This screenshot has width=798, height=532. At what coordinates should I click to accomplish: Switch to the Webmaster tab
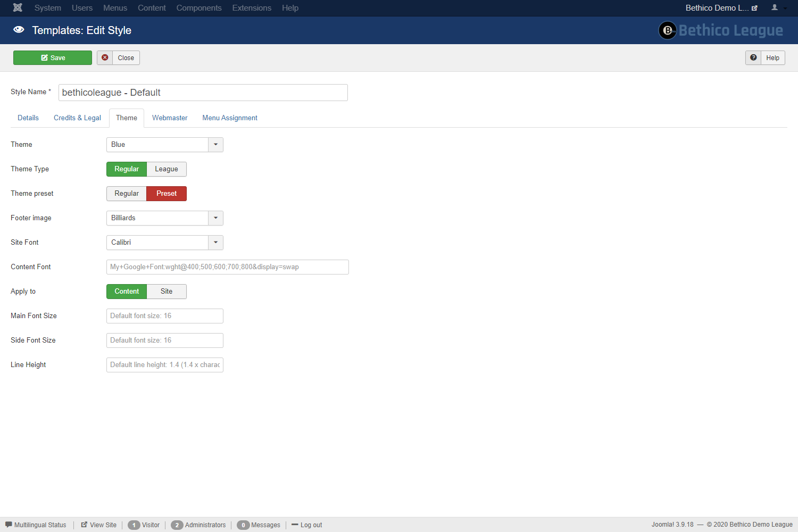click(x=170, y=118)
